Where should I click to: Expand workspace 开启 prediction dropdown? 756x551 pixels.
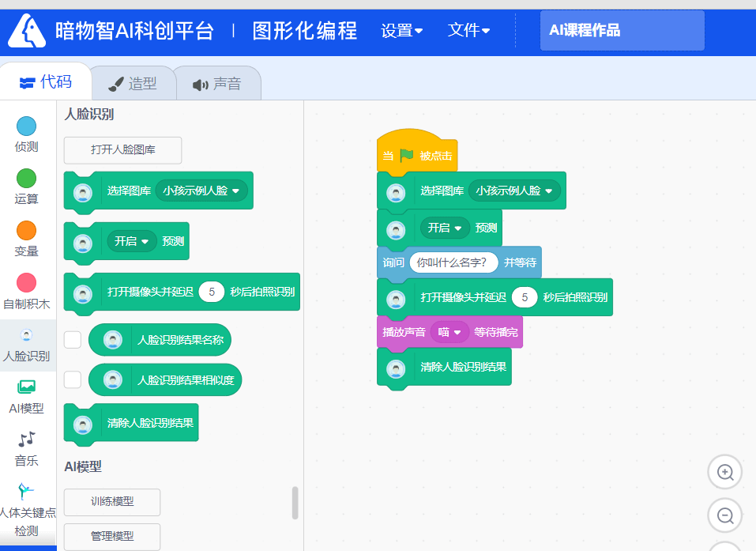coord(445,228)
